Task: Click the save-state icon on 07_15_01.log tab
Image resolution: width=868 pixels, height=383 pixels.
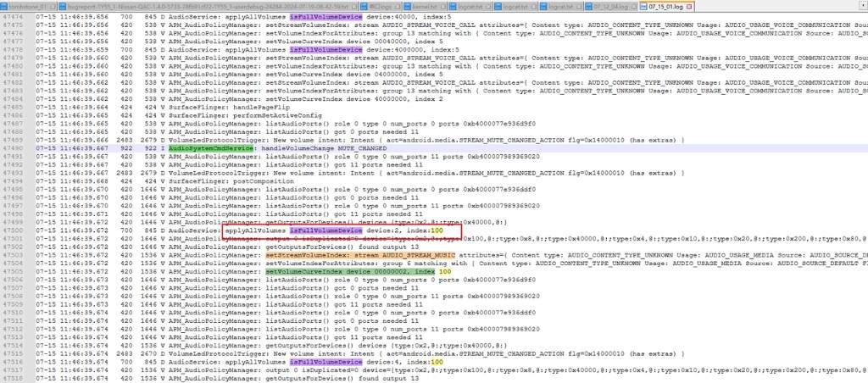Action: click(x=643, y=7)
